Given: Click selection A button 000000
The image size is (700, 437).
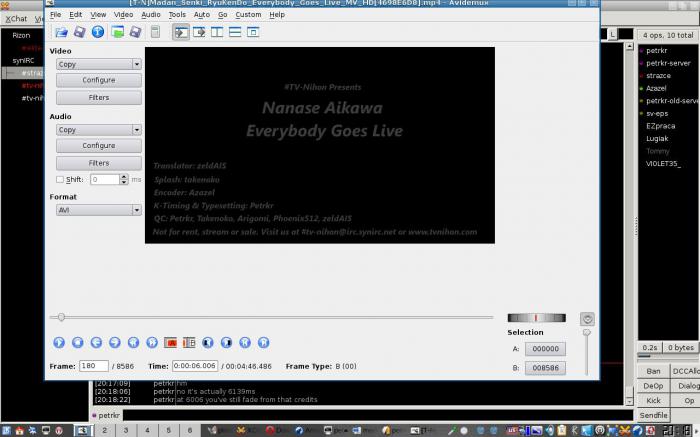Looking at the screenshot, I should pos(545,349).
